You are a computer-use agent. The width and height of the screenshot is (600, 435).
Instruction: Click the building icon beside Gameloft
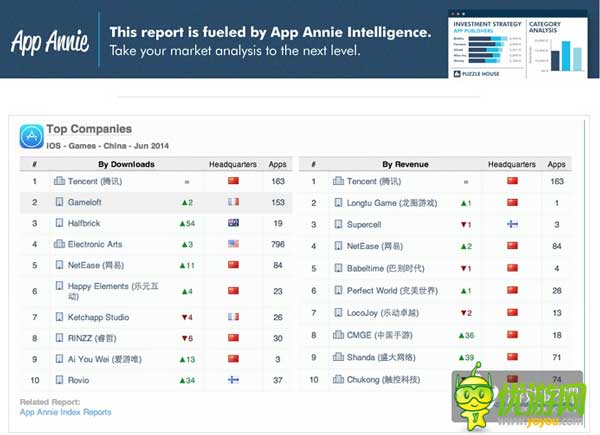coord(59,202)
